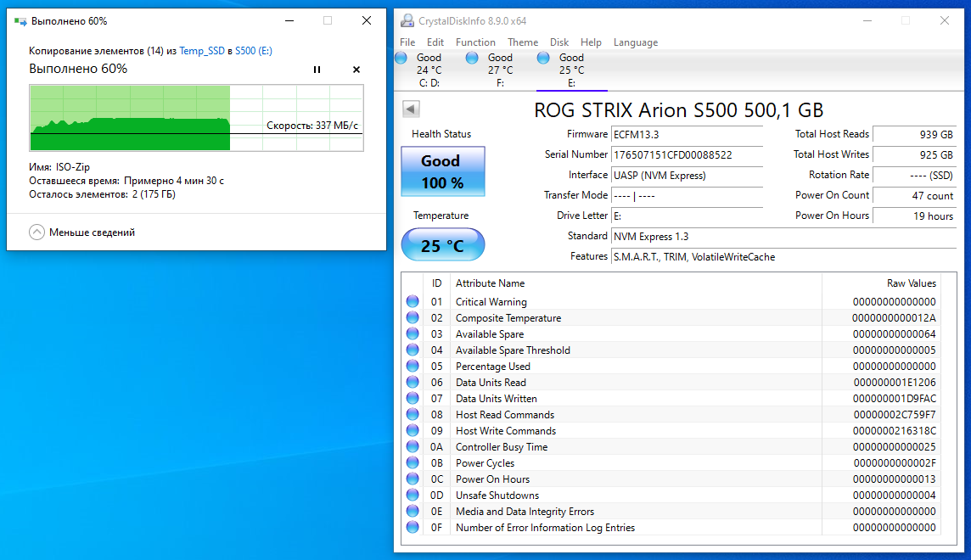
Task: Click the Good 100 % health status button
Action: 442,171
